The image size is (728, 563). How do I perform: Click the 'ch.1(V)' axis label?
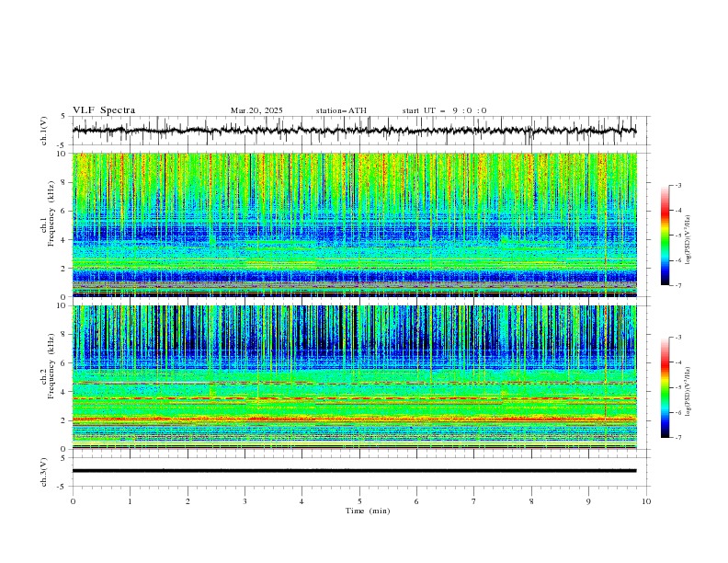click(x=44, y=131)
